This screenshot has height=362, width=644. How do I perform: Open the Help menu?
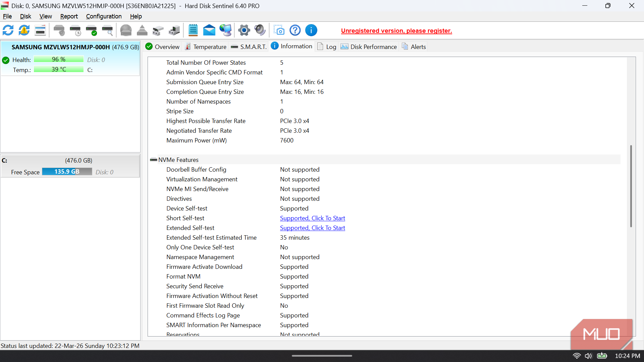(136, 16)
